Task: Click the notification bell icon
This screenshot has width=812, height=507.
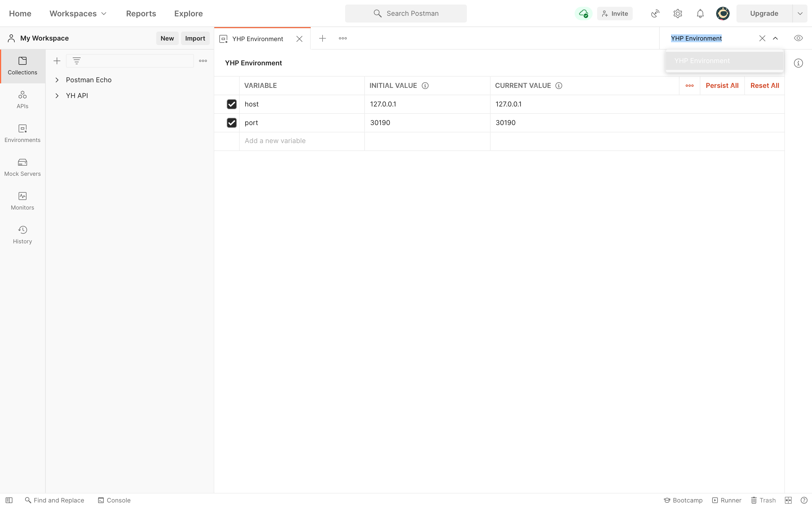Action: (700, 13)
